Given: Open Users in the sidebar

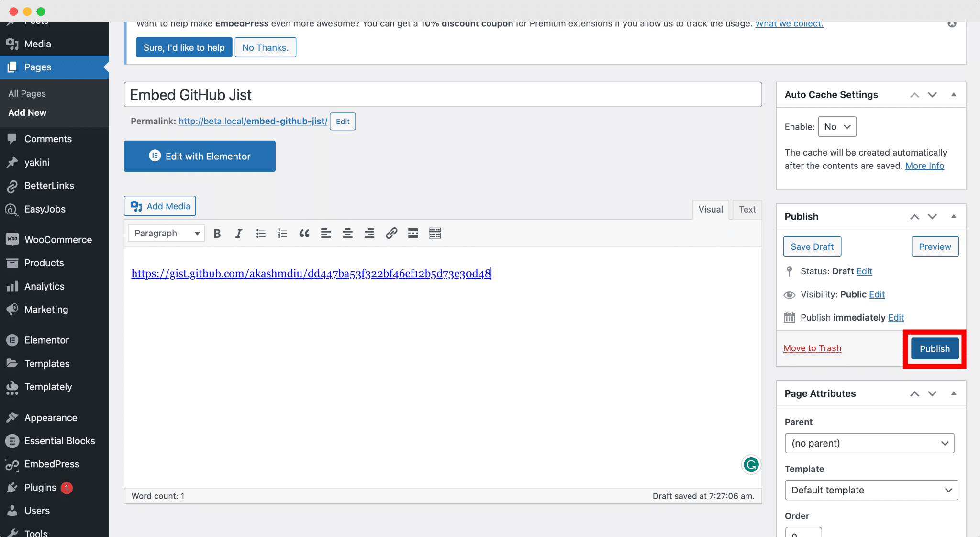Looking at the screenshot, I should click(55, 511).
